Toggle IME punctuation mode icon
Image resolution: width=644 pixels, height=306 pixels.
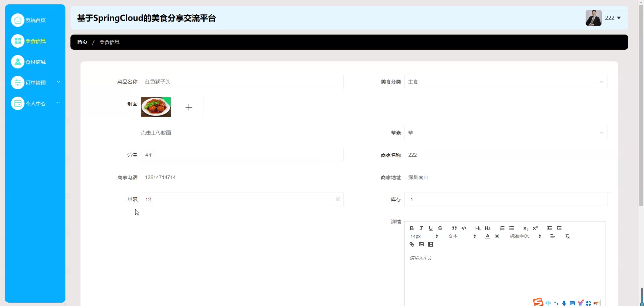(x=556, y=303)
